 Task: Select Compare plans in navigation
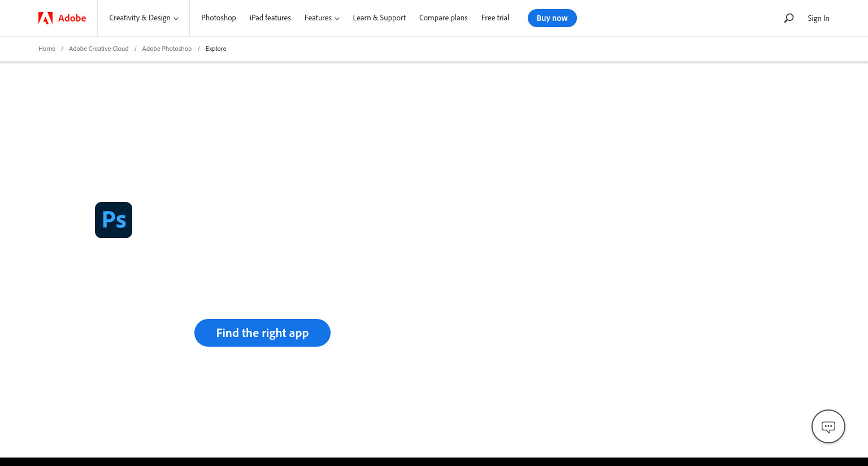coord(444,18)
